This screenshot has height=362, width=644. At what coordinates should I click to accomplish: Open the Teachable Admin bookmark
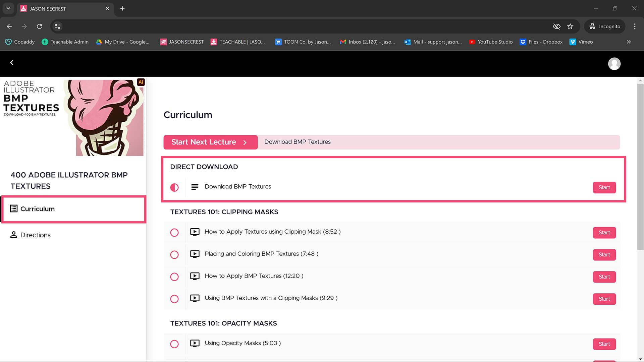pos(65,42)
